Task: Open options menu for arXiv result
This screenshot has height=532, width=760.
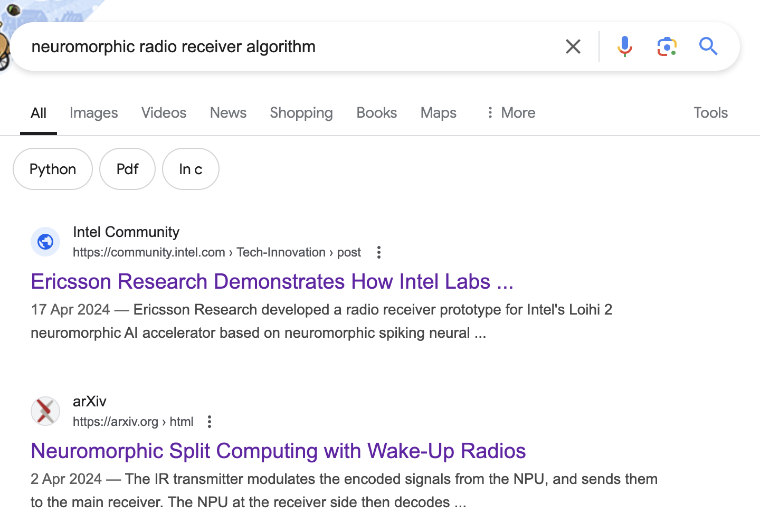Action: pyautogui.click(x=210, y=422)
